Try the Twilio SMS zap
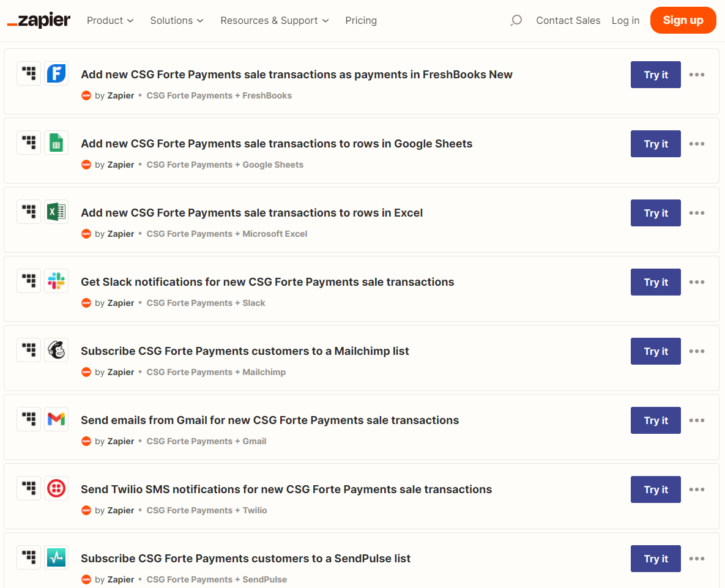The height and width of the screenshot is (588, 725). coord(656,489)
